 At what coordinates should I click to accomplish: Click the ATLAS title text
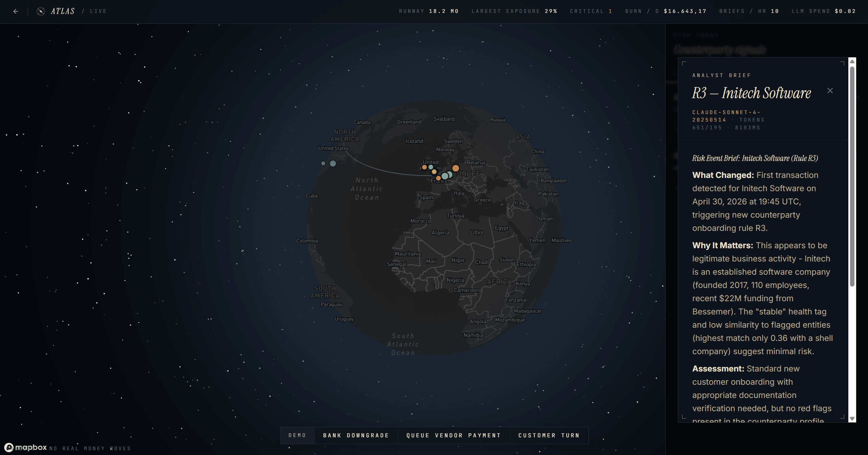point(63,11)
